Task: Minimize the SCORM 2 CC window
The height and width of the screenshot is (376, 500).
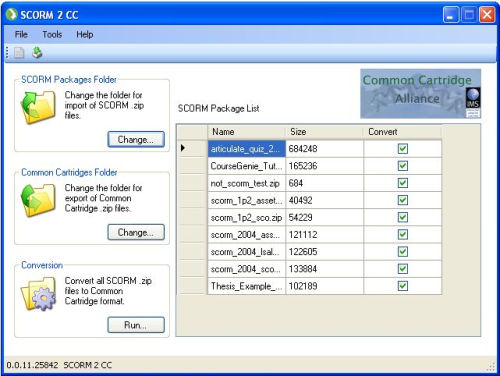Action: pos(451,15)
